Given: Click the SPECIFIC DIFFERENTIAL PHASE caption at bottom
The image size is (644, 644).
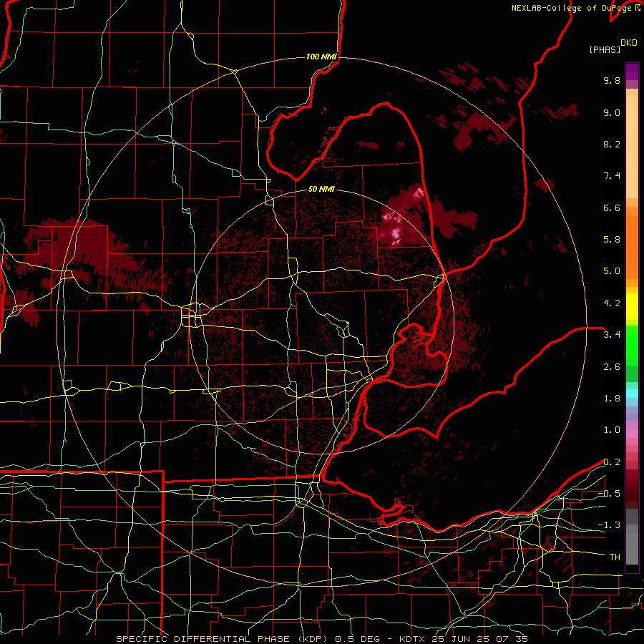Looking at the screenshot, I should (321, 639).
